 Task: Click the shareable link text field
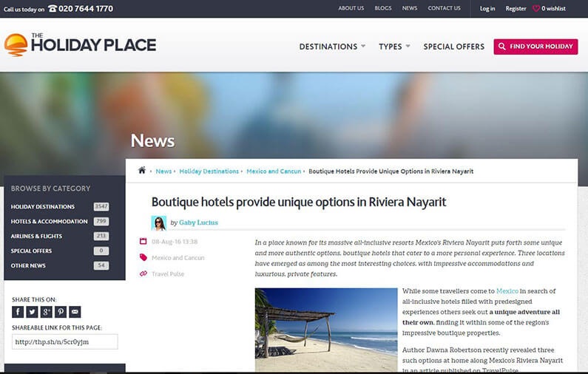pos(64,341)
